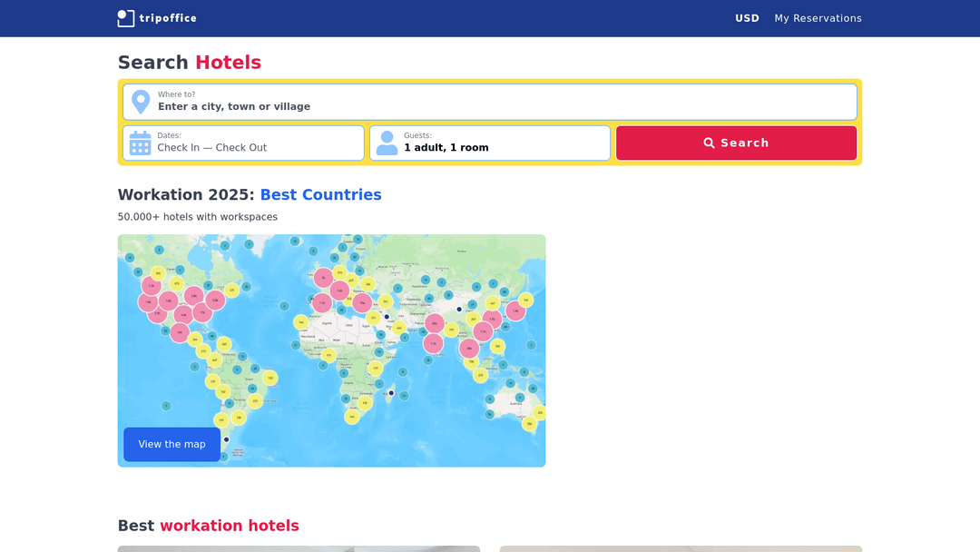The height and width of the screenshot is (552, 980).
Task: Open the '1 adult, 1 room' guests selector
Action: 490,143
